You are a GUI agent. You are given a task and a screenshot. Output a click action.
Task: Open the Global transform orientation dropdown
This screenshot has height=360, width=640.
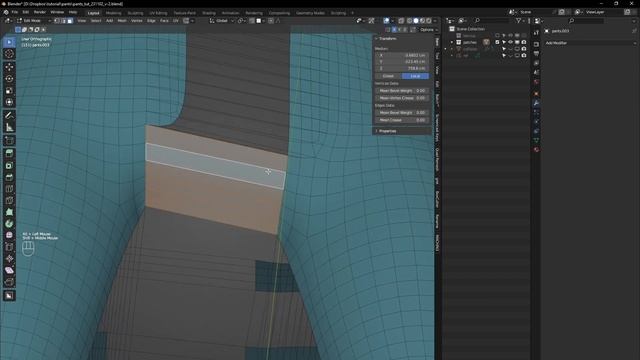point(222,21)
